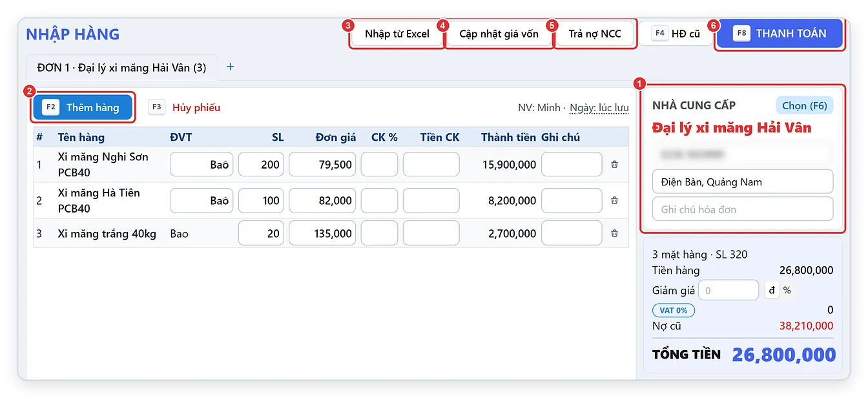Click item name Xi măng Nghi Sơn PCB40

pyautogui.click(x=103, y=165)
